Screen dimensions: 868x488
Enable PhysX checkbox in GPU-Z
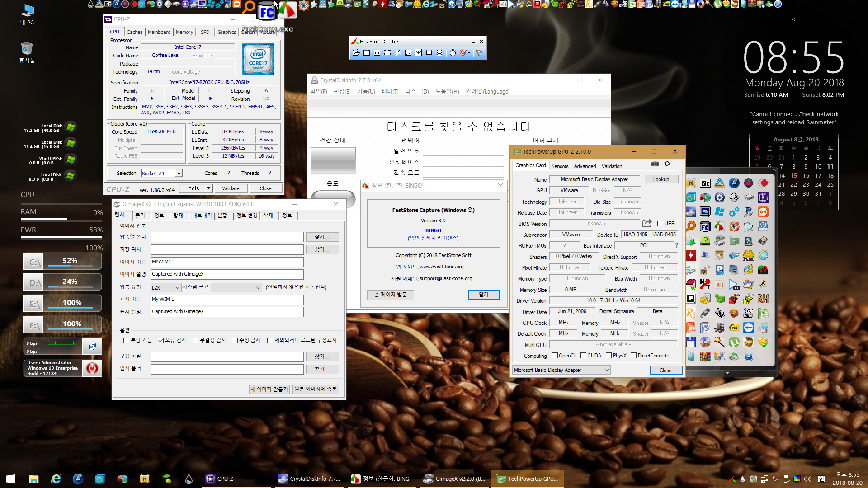tap(609, 356)
